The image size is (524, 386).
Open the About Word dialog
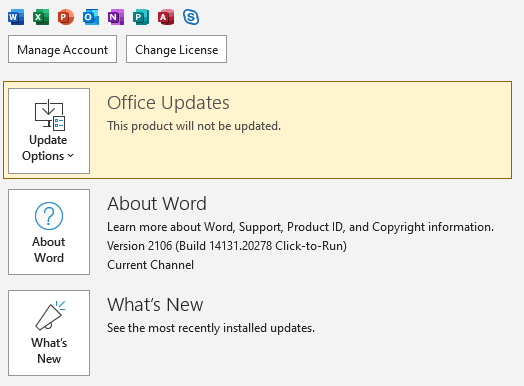(x=49, y=232)
